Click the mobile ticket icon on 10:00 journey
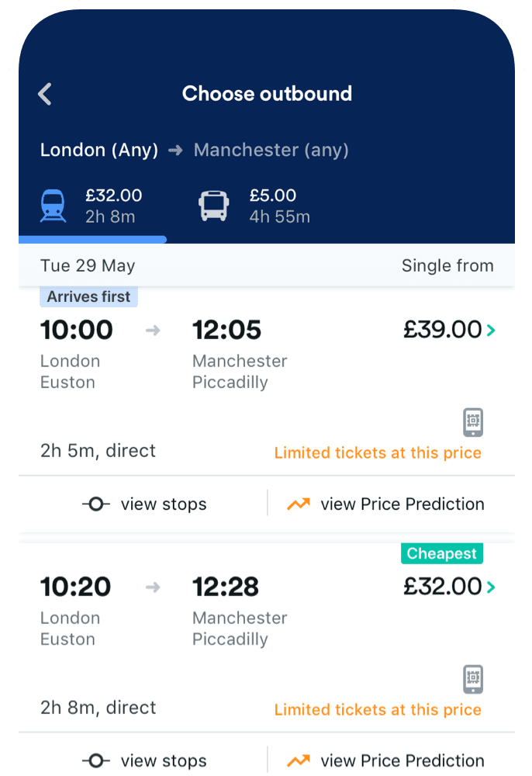This screenshot has height=776, width=532. (x=474, y=422)
